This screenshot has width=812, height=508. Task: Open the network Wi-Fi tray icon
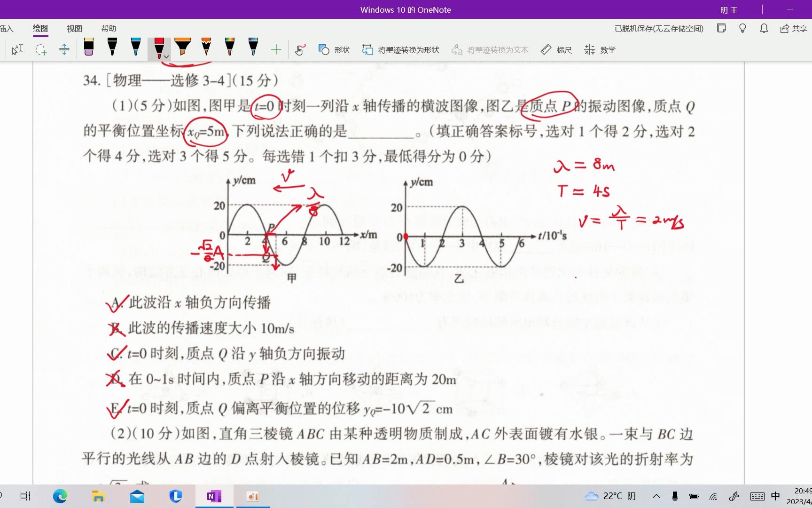pos(713,496)
